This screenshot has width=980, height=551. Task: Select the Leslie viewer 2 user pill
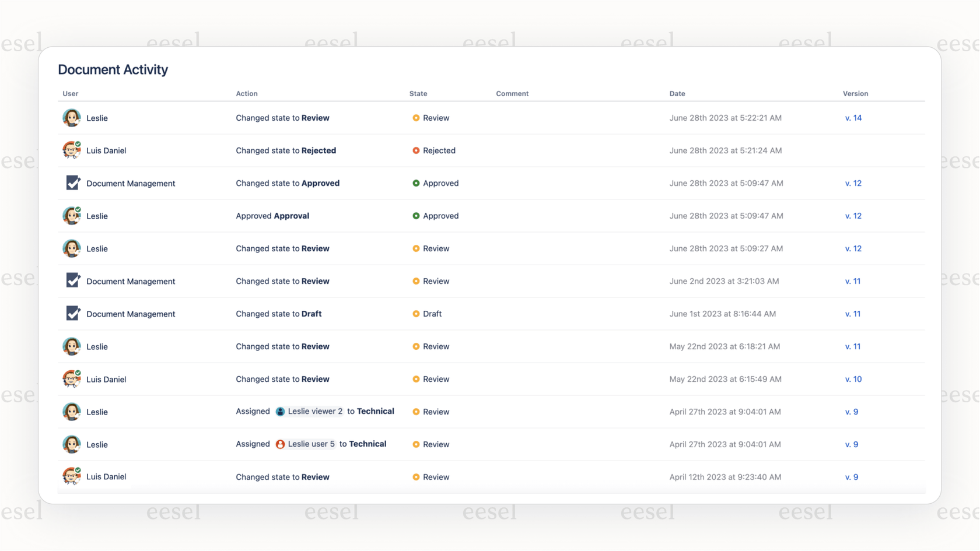pyautogui.click(x=309, y=411)
